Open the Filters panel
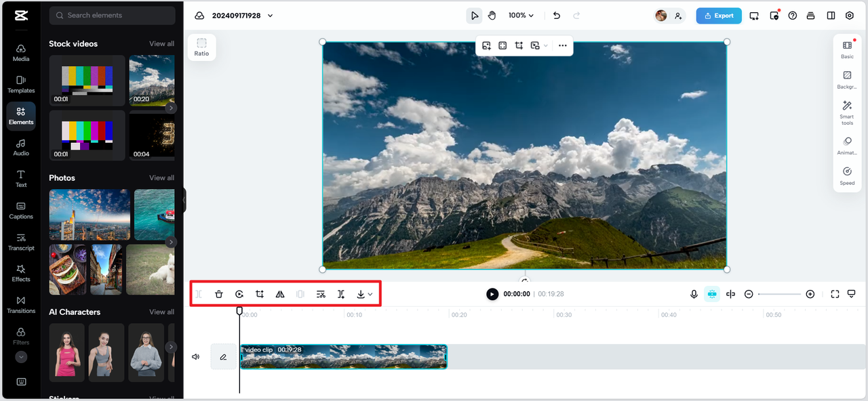The image size is (868, 401). click(21, 335)
